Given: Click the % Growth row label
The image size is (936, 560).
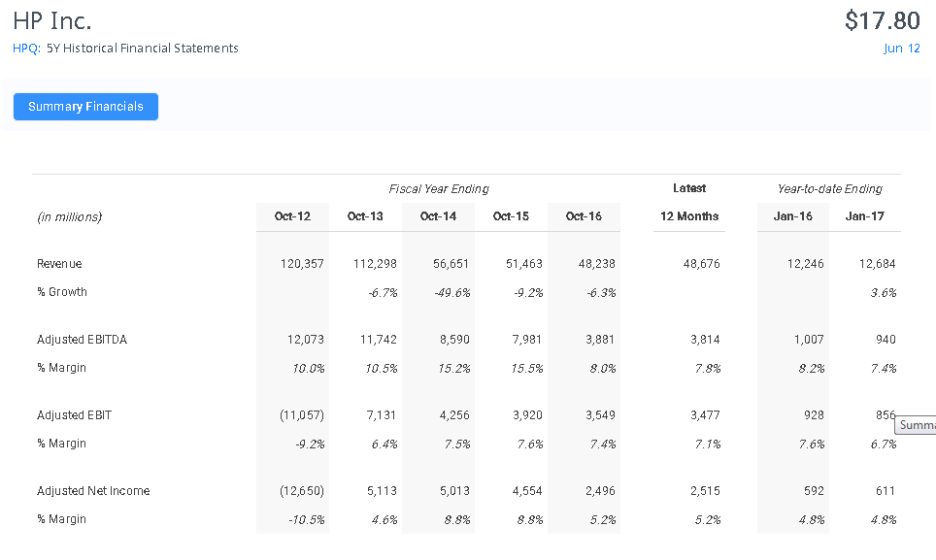Looking at the screenshot, I should pos(62,292).
